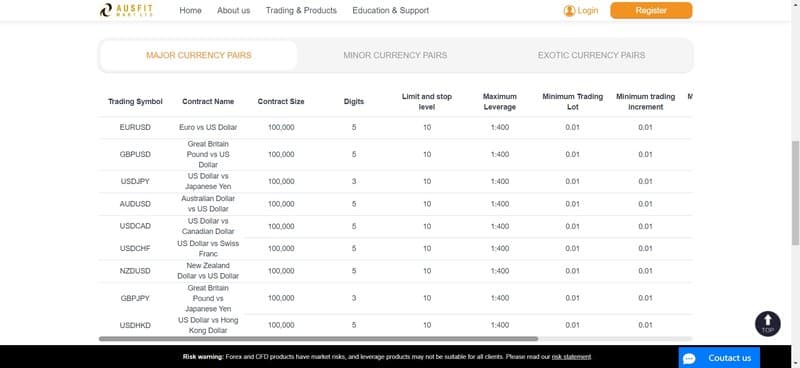Click the Minimum Trading Lot header
800x368 pixels.
(x=572, y=102)
